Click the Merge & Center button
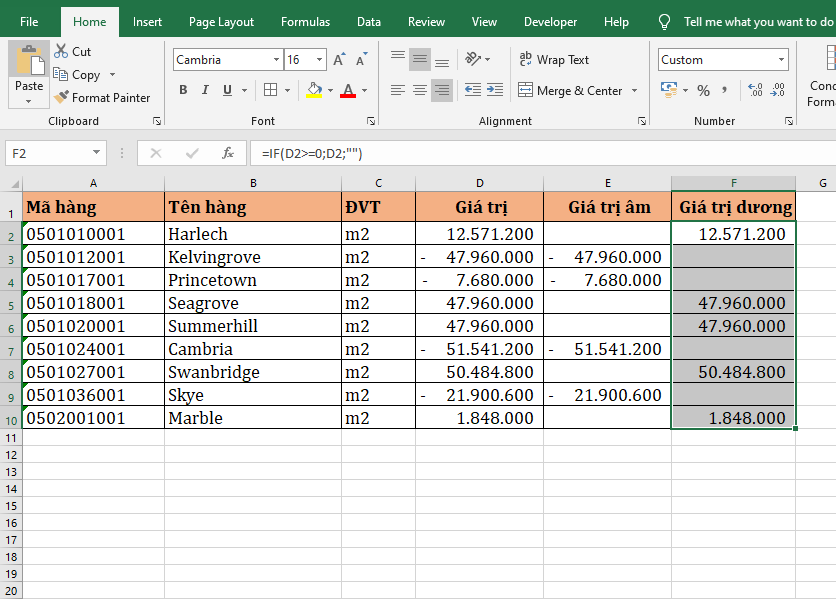This screenshot has height=599, width=836. click(570, 91)
